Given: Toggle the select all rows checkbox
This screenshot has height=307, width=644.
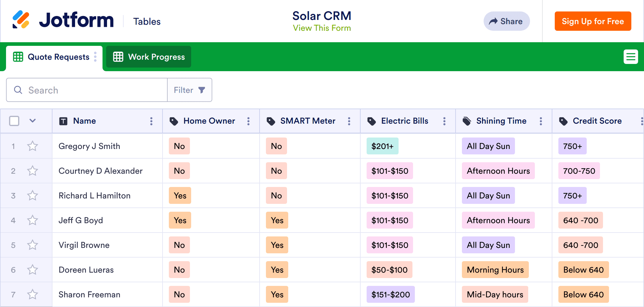Looking at the screenshot, I should (x=14, y=121).
